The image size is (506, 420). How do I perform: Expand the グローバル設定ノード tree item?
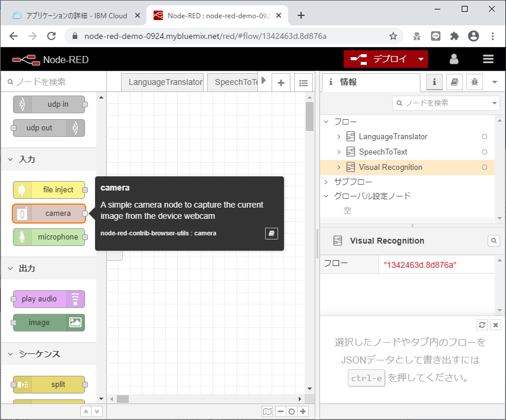[326, 196]
